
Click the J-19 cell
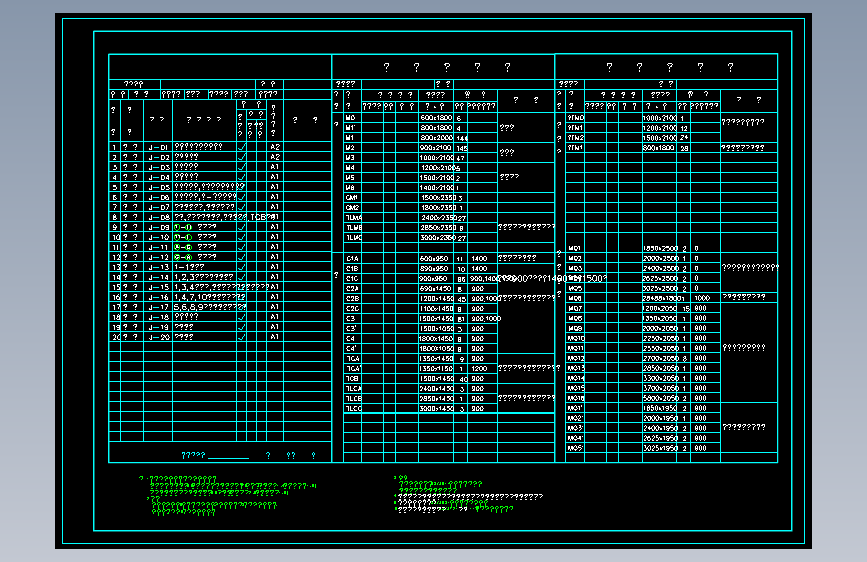pos(158,327)
